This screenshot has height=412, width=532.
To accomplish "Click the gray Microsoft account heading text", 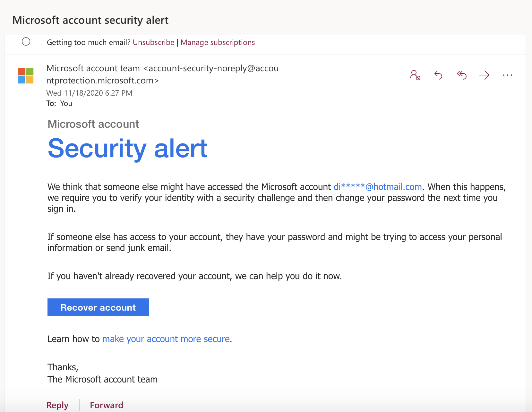I will tap(93, 124).
